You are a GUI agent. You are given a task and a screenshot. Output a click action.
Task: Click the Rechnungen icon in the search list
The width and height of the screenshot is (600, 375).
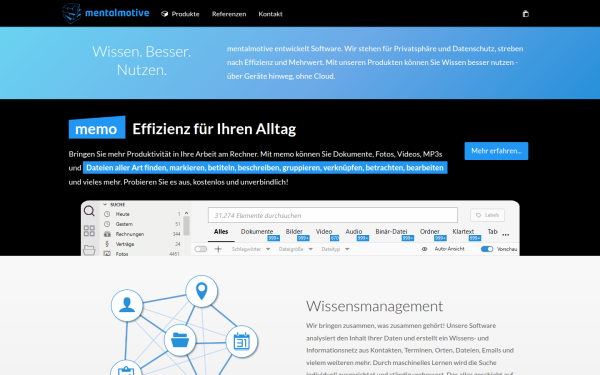tap(107, 234)
